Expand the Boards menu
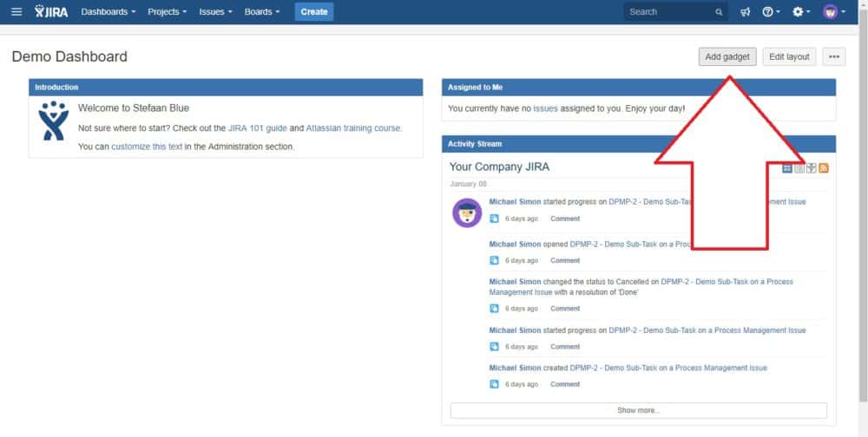This screenshot has height=437, width=868. 262,11
